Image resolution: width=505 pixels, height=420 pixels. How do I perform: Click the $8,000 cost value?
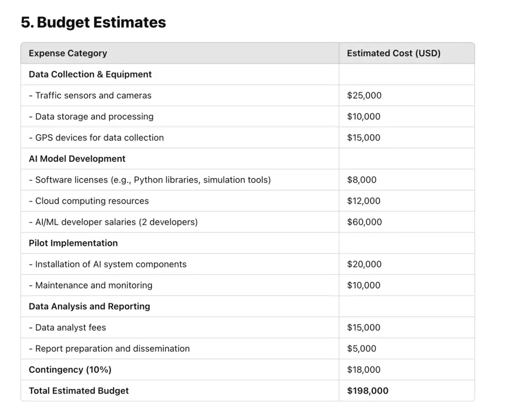[361, 180]
